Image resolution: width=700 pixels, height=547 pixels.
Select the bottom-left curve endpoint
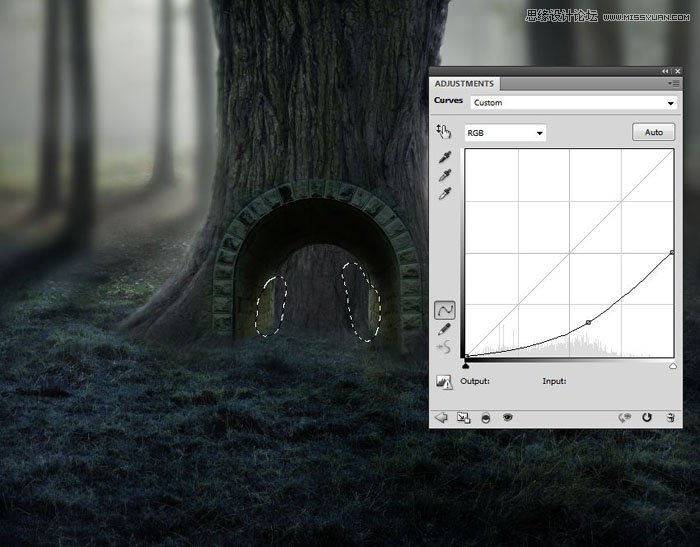tap(467, 356)
